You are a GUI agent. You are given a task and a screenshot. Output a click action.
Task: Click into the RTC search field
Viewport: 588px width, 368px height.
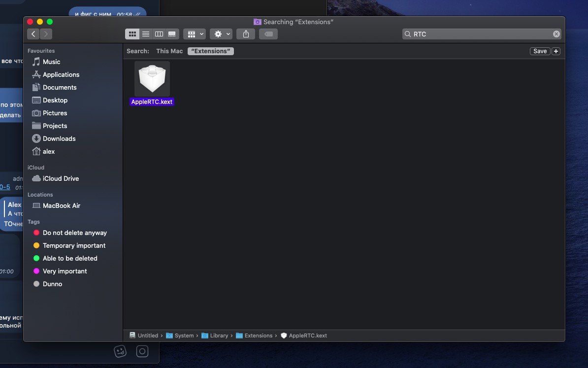coord(482,34)
